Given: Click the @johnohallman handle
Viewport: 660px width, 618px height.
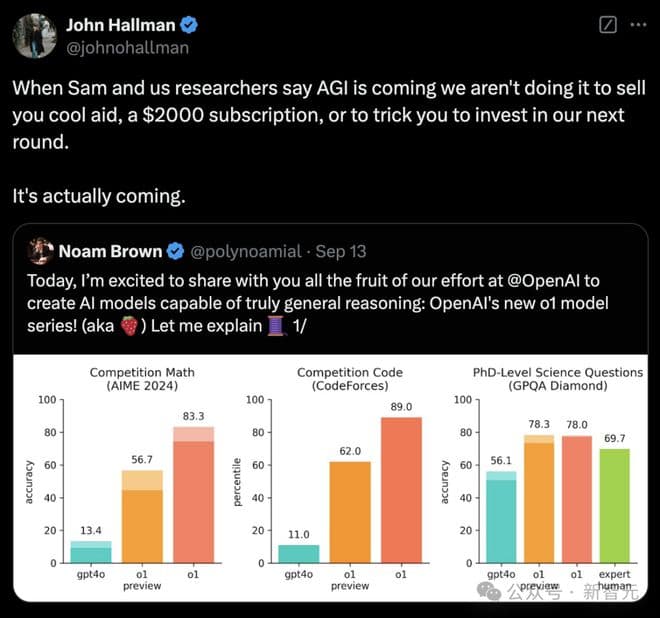Looking at the screenshot, I should (x=127, y=46).
